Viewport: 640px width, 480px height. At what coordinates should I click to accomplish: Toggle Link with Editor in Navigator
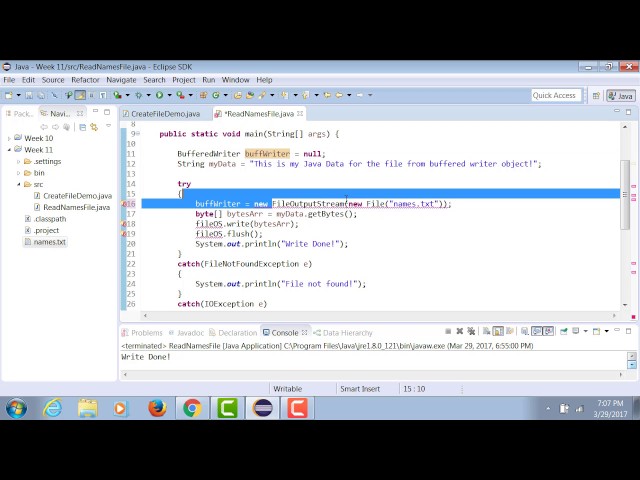[94, 127]
